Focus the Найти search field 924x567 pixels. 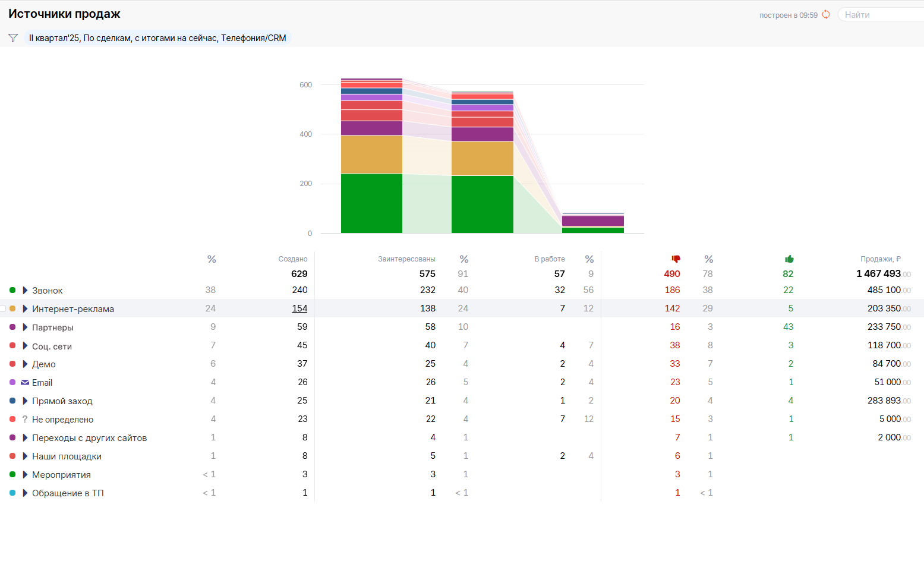coord(882,15)
